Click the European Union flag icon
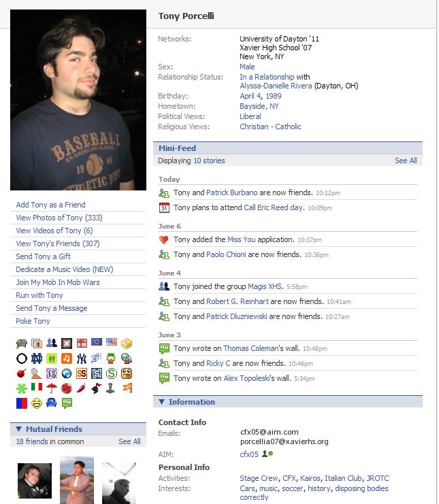Viewport: 439px width, 504px height. tap(97, 341)
